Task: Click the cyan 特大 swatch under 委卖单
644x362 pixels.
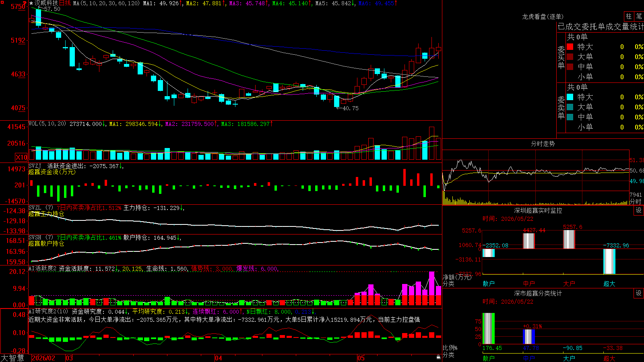Action: coord(570,97)
